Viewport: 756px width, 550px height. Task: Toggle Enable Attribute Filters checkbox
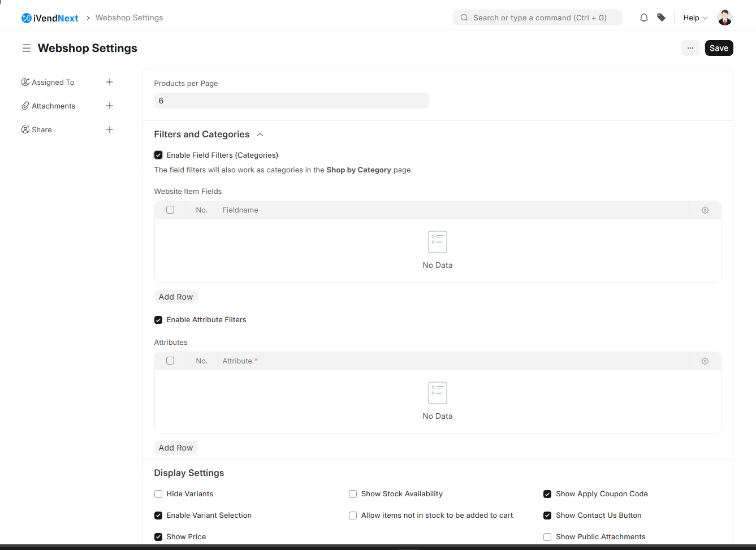click(x=158, y=319)
